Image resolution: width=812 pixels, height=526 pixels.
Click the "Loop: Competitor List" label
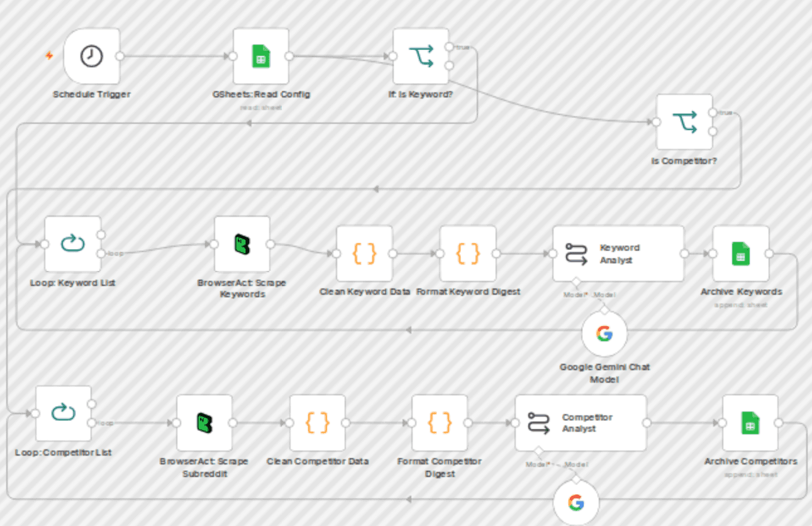point(64,452)
